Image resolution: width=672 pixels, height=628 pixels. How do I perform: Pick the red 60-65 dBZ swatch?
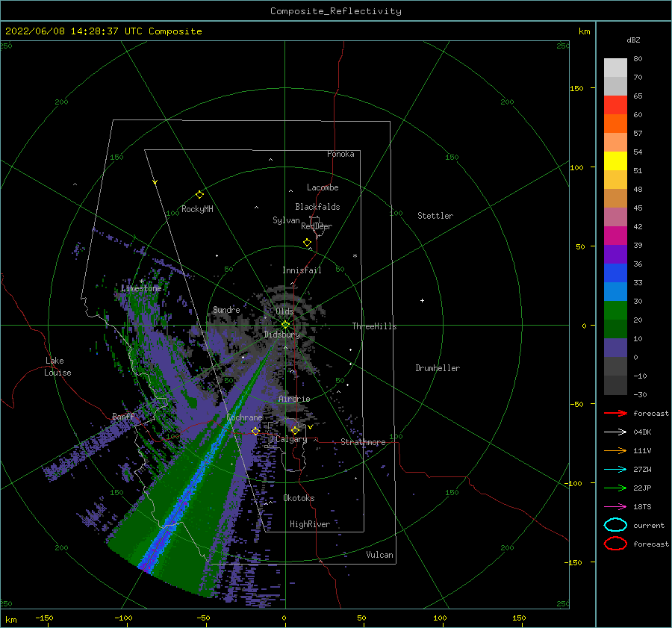point(615,105)
